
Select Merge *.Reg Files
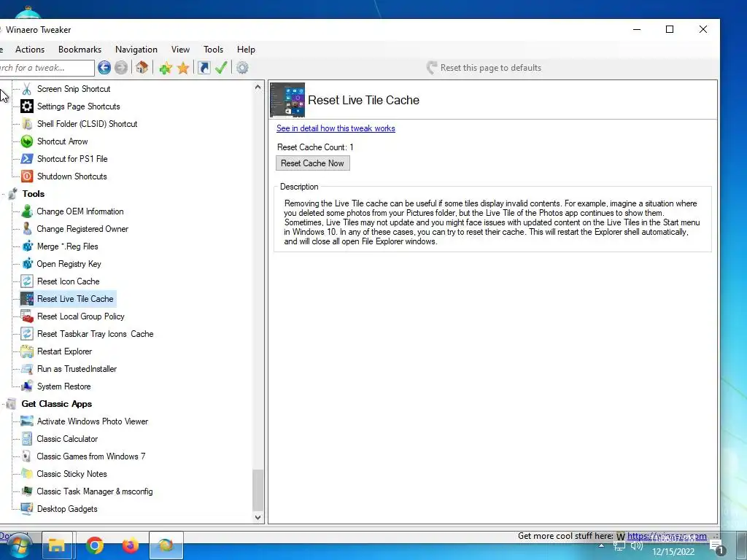tap(67, 246)
